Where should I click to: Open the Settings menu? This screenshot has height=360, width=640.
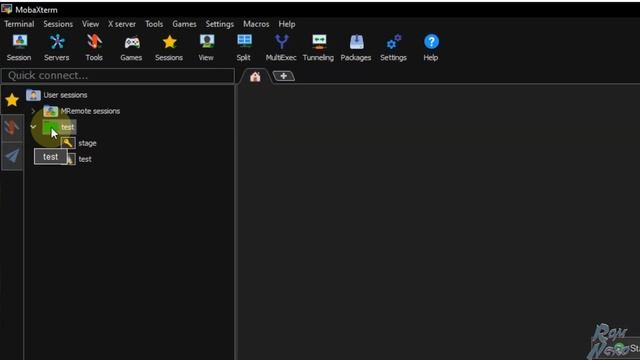[x=220, y=24]
